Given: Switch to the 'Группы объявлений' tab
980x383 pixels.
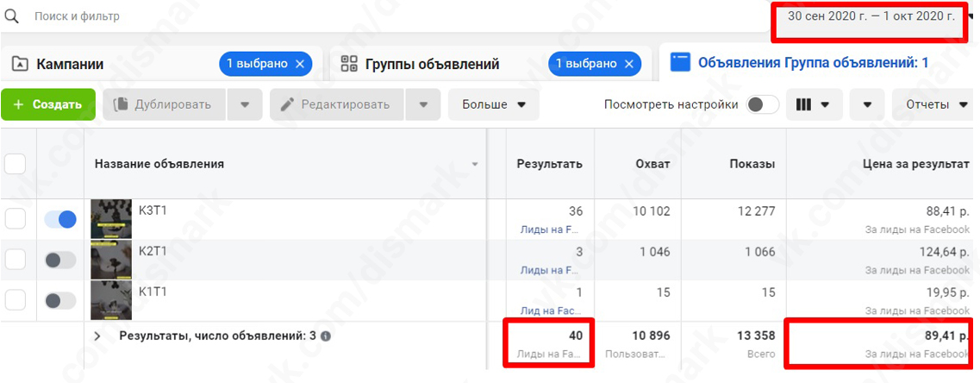Looking at the screenshot, I should pyautogui.click(x=433, y=64).
